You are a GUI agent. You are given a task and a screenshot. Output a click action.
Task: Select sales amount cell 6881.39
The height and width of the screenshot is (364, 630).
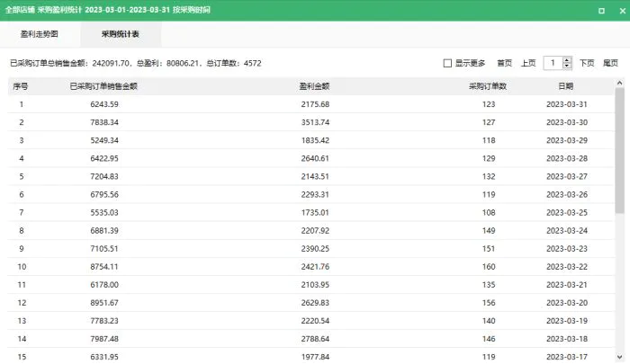[x=104, y=231]
